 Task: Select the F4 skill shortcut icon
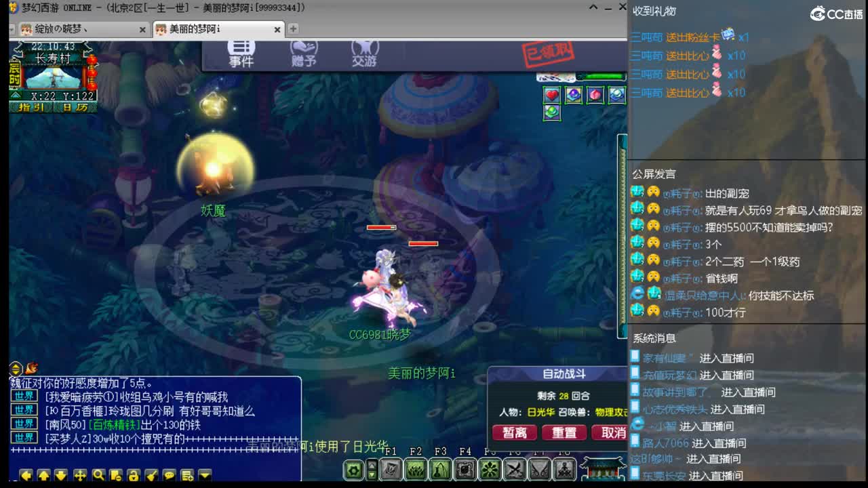coord(465,469)
